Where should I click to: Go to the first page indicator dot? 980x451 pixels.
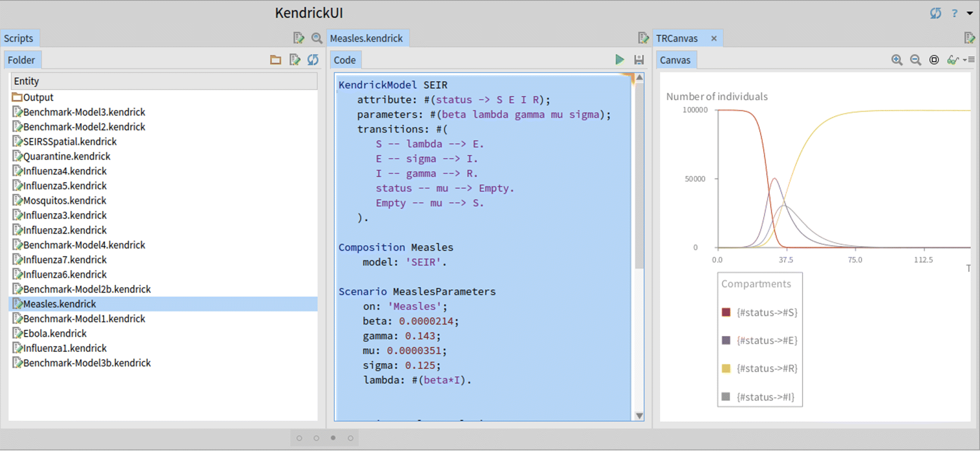299,438
